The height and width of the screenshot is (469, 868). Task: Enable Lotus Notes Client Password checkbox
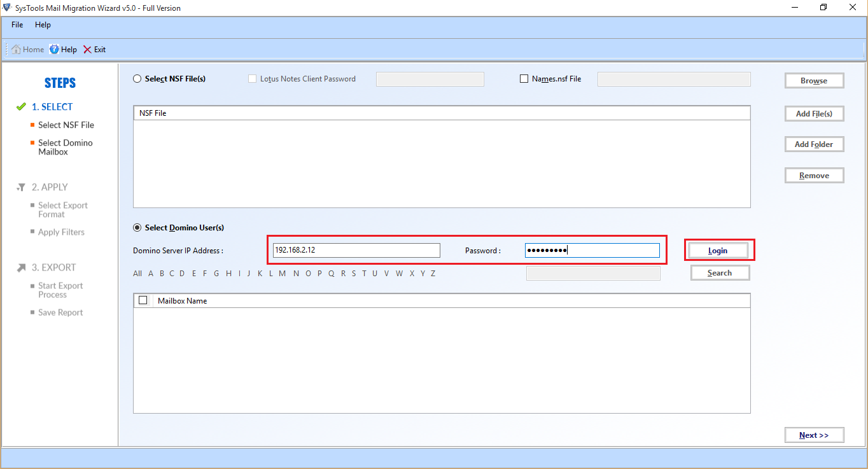[252, 79]
